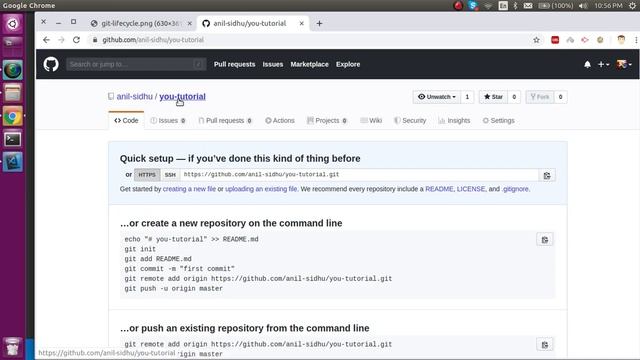
Task: Open the notifications bell
Action: click(x=587, y=64)
